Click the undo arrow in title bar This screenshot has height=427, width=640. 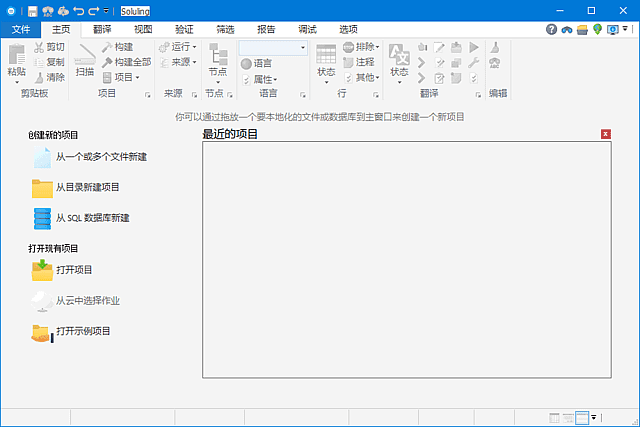click(x=78, y=11)
